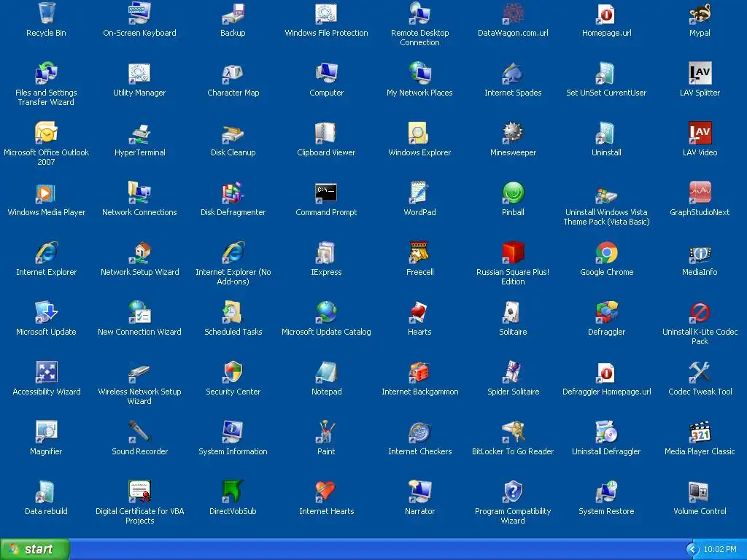The image size is (747, 560).
Task: Open the Data rebuild icon
Action: coord(46,491)
